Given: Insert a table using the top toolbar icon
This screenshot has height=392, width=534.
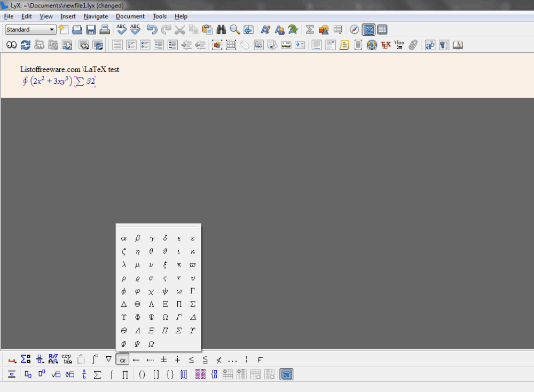Looking at the screenshot, I should tap(337, 30).
